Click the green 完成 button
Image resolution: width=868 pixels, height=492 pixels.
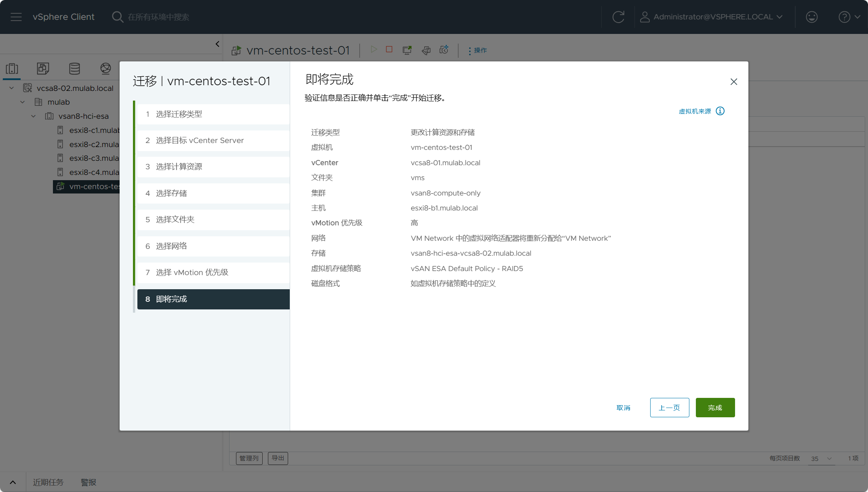715,408
